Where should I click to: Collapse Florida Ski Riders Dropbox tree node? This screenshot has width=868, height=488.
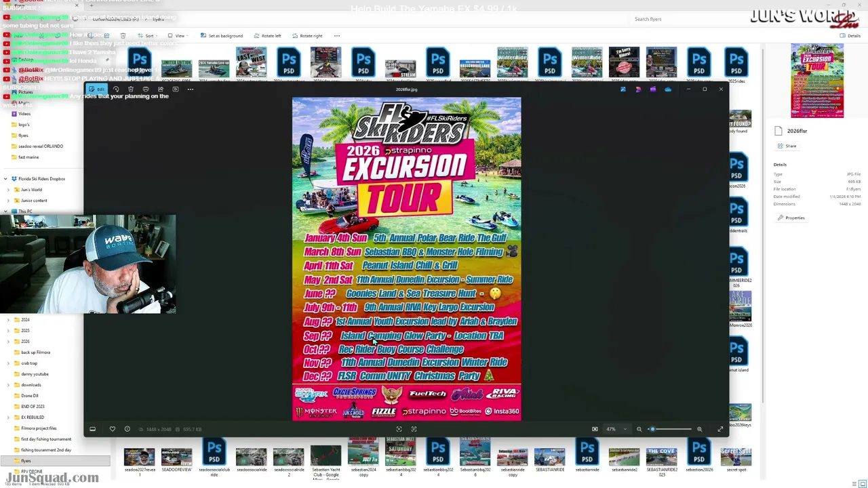tap(5, 179)
